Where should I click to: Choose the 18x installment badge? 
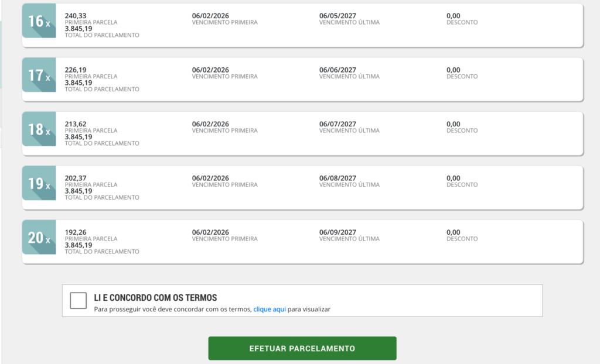(x=39, y=129)
